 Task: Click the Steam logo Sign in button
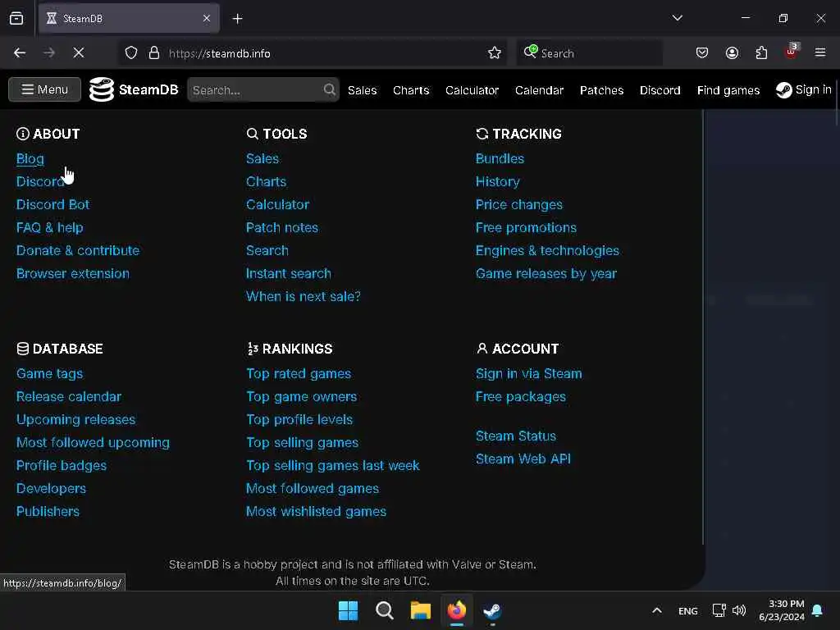[804, 89]
